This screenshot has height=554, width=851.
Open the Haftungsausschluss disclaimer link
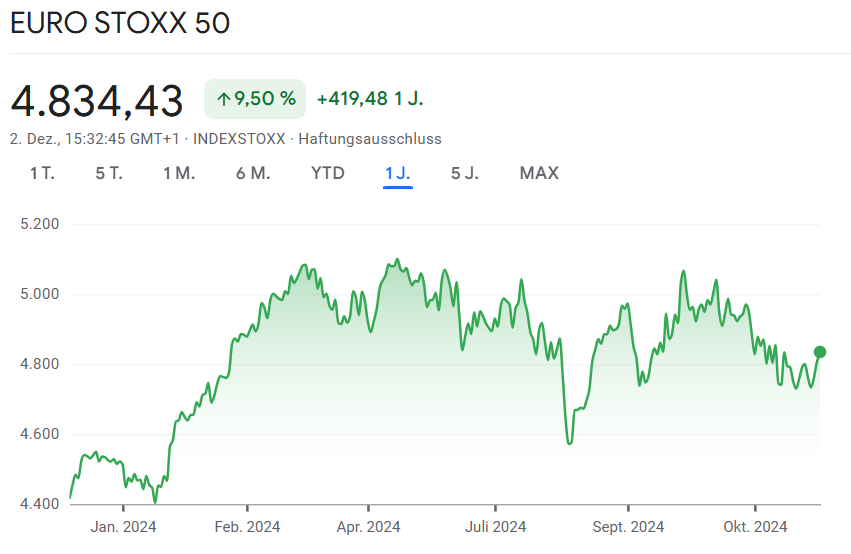coord(370,139)
